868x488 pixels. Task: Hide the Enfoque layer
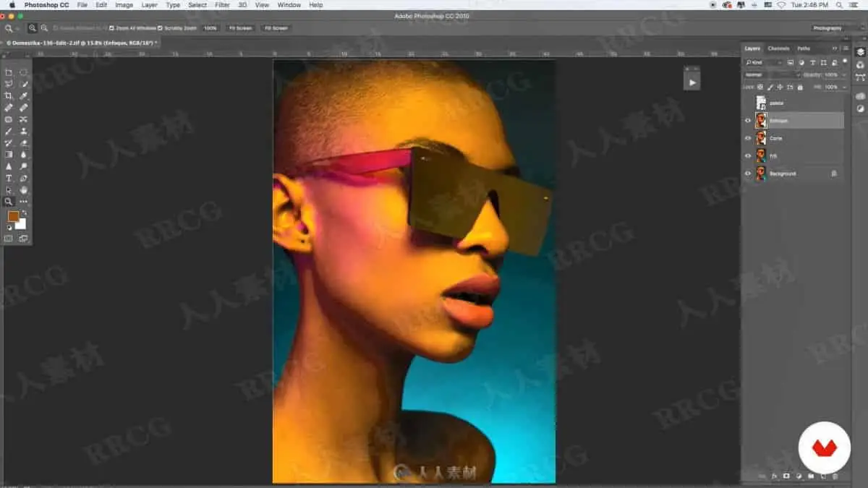(x=748, y=120)
